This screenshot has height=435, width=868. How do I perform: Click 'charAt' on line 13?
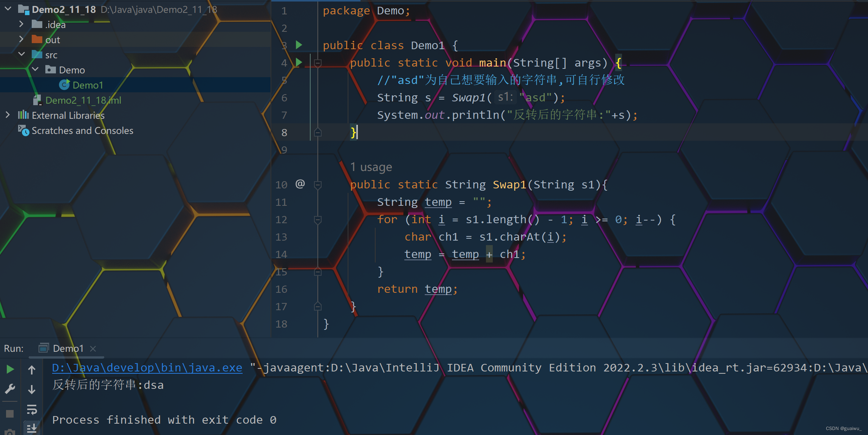click(x=520, y=237)
